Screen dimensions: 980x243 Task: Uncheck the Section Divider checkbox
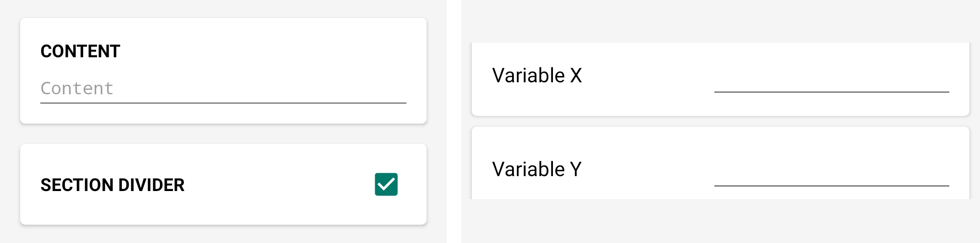click(x=386, y=184)
